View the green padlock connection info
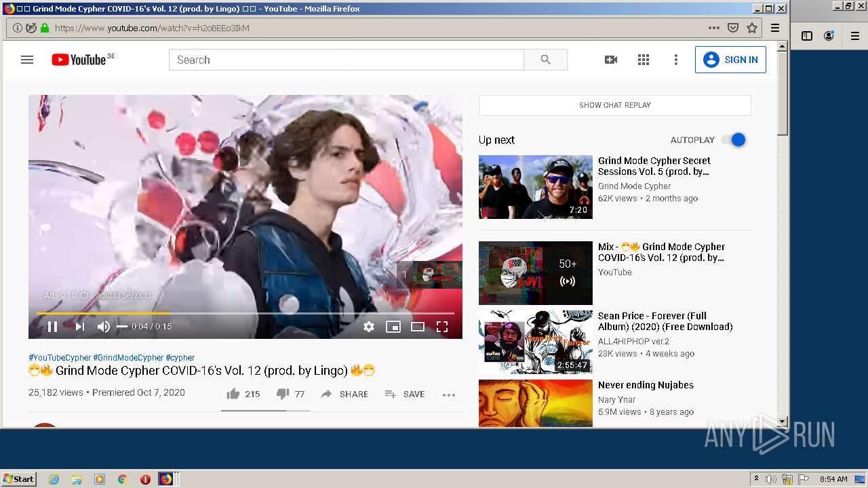 point(45,28)
